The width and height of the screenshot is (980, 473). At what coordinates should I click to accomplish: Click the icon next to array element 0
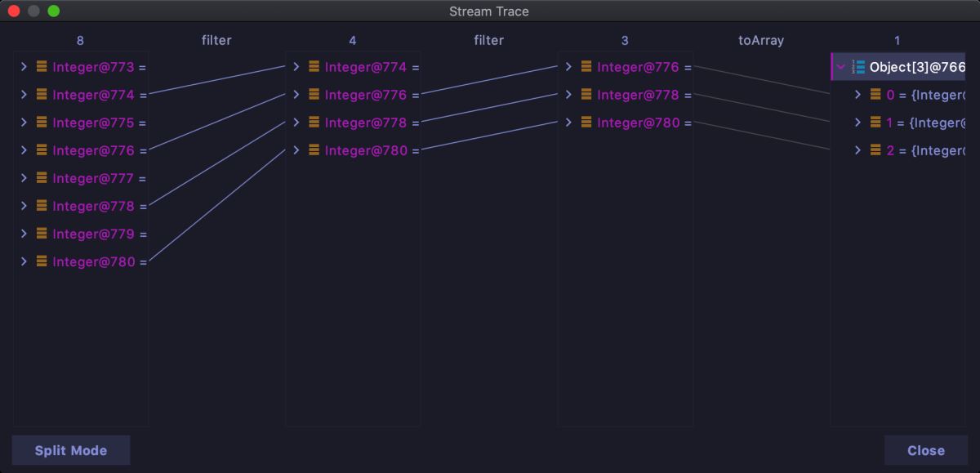(x=875, y=95)
